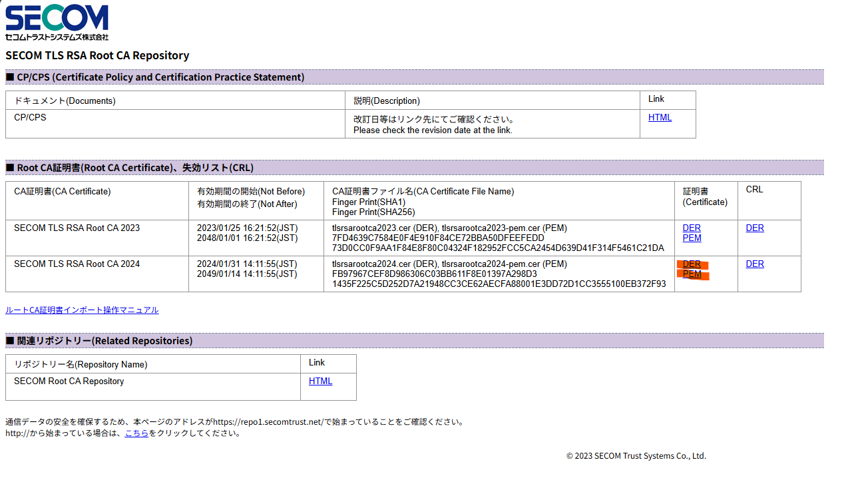Click the SHA1 fingerprint starting with FB97967C
Screen dimensions: 868x478
tap(434, 274)
